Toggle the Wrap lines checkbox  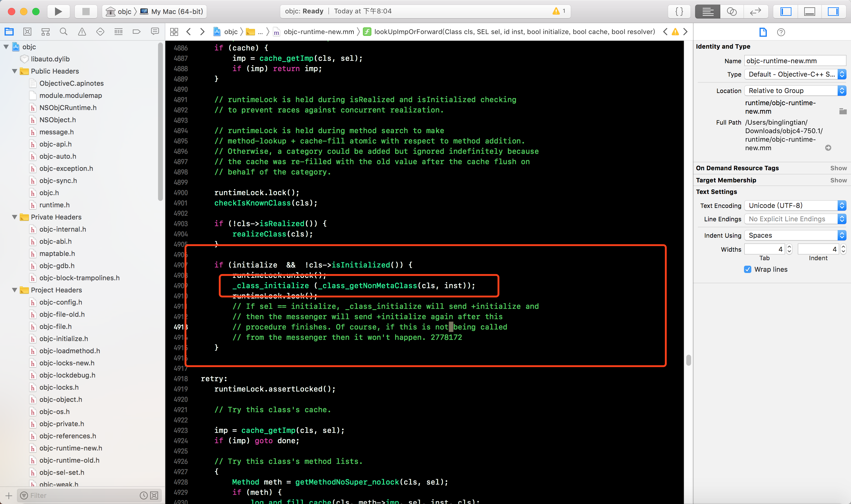click(x=747, y=269)
